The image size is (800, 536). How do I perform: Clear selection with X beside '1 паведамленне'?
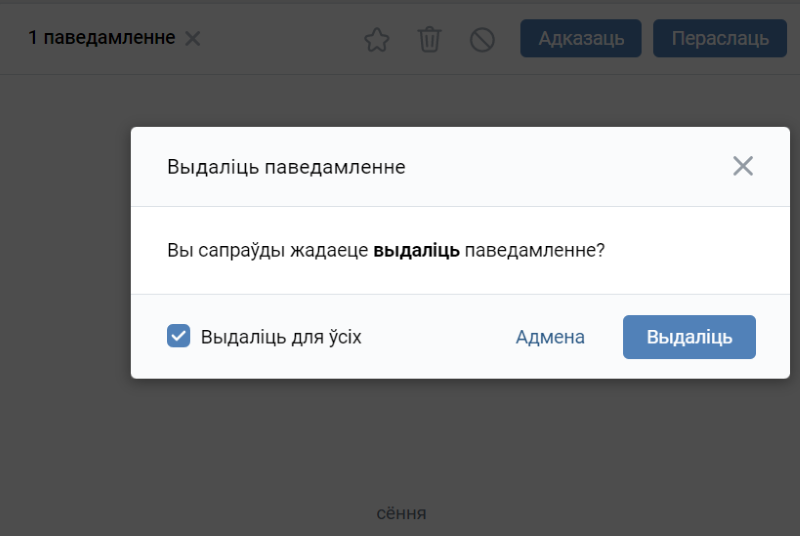click(x=193, y=39)
